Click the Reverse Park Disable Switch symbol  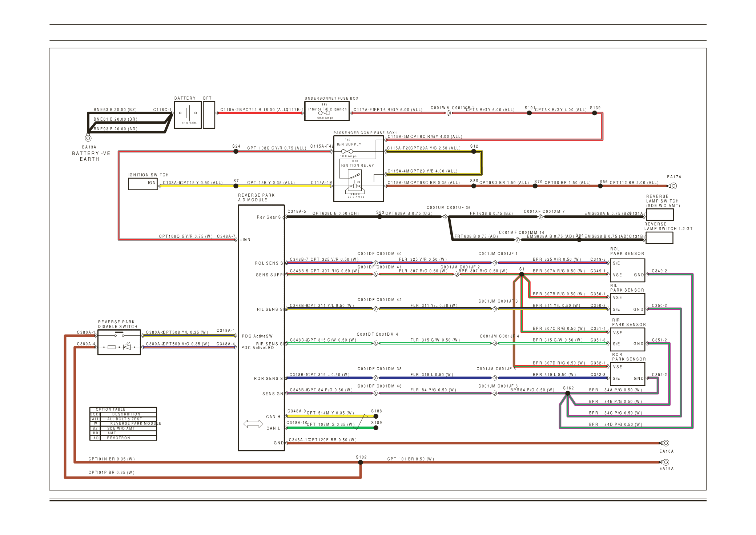(119, 342)
